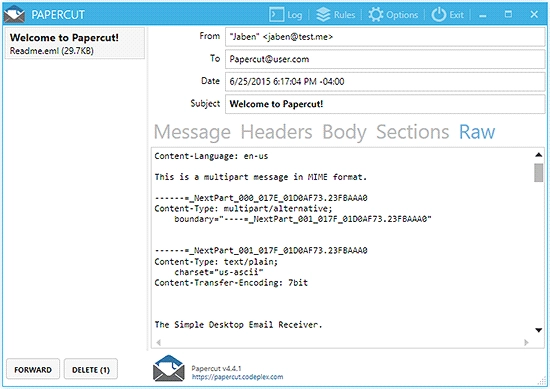Minimize the Papercut window
Viewport: 550px width, 389px height.
tap(483, 15)
